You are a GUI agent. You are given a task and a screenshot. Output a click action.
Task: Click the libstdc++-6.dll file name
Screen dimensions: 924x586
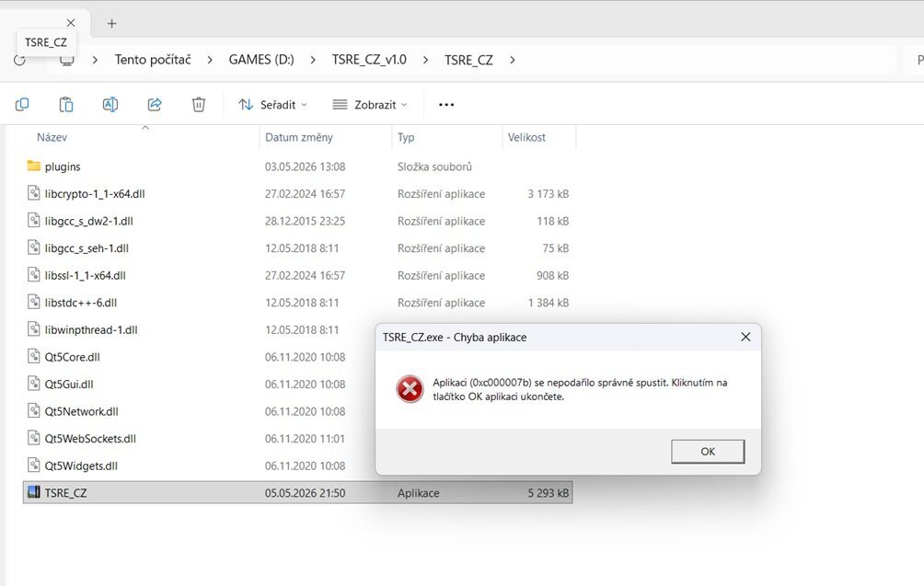click(81, 303)
